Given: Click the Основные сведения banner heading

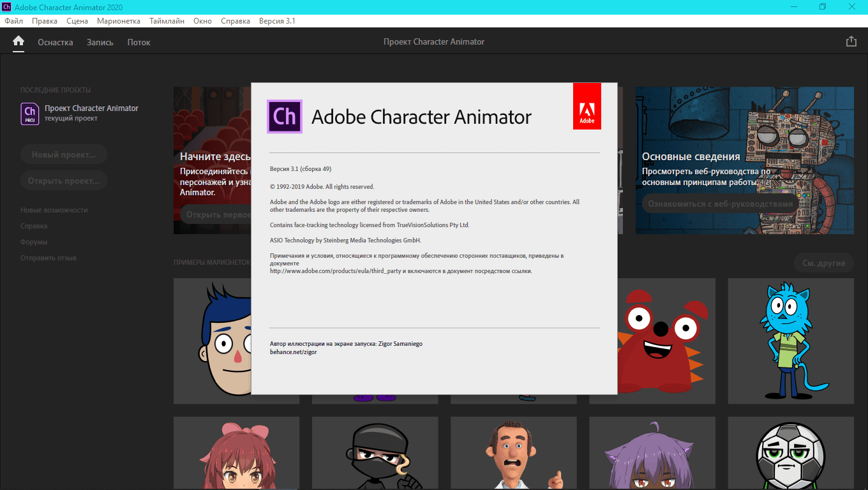Looking at the screenshot, I should 691,156.
